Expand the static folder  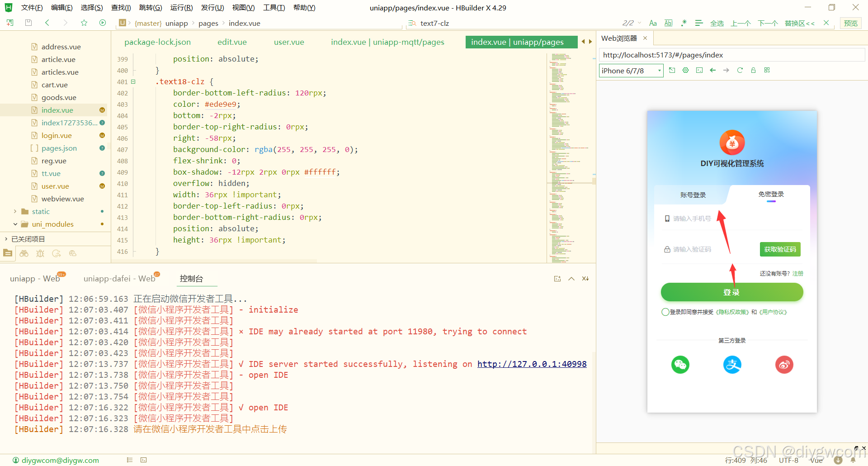(15, 211)
